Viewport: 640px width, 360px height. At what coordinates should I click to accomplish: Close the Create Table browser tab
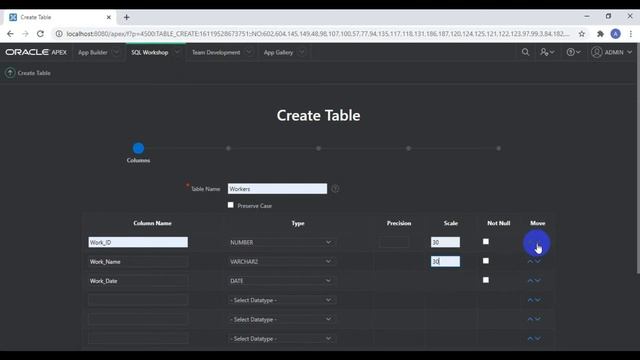(x=109, y=17)
